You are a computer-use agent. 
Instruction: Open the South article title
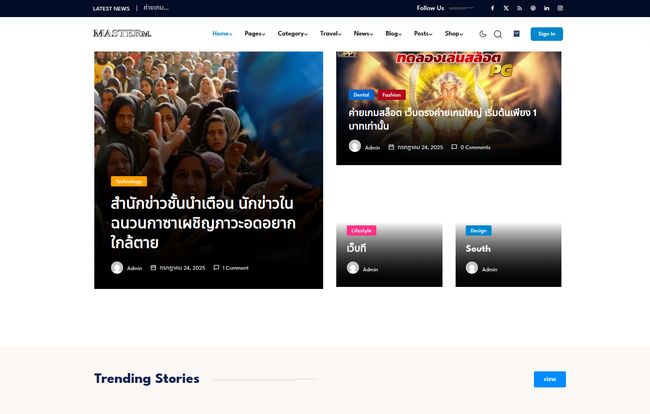[478, 249]
